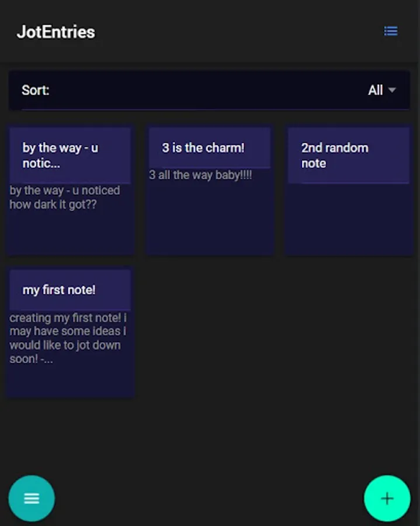Click the 'by the way - u notic...' note title
This screenshot has width=420, height=526.
[x=60, y=155]
